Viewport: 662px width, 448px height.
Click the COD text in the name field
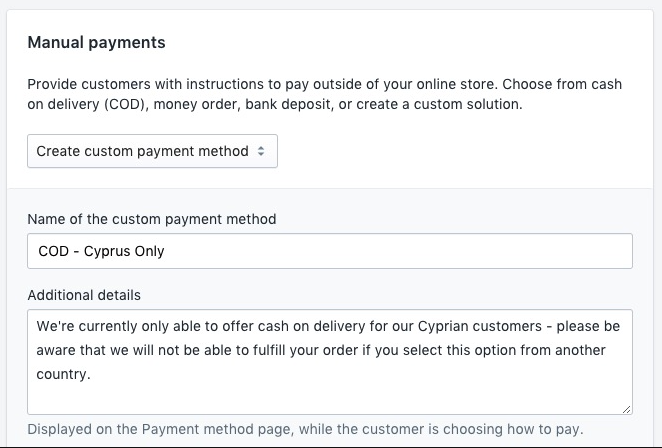53,251
